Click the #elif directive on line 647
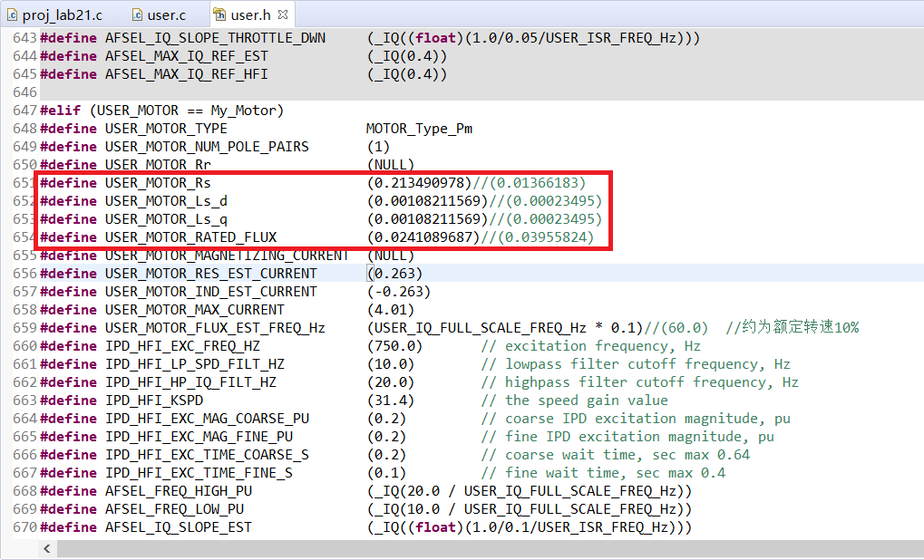 click(x=60, y=111)
